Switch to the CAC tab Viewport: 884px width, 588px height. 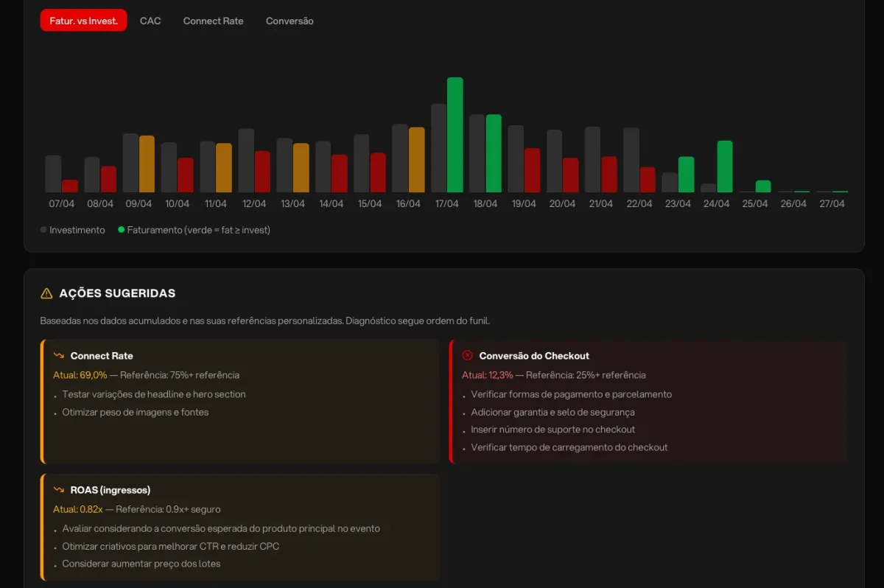[x=150, y=21]
